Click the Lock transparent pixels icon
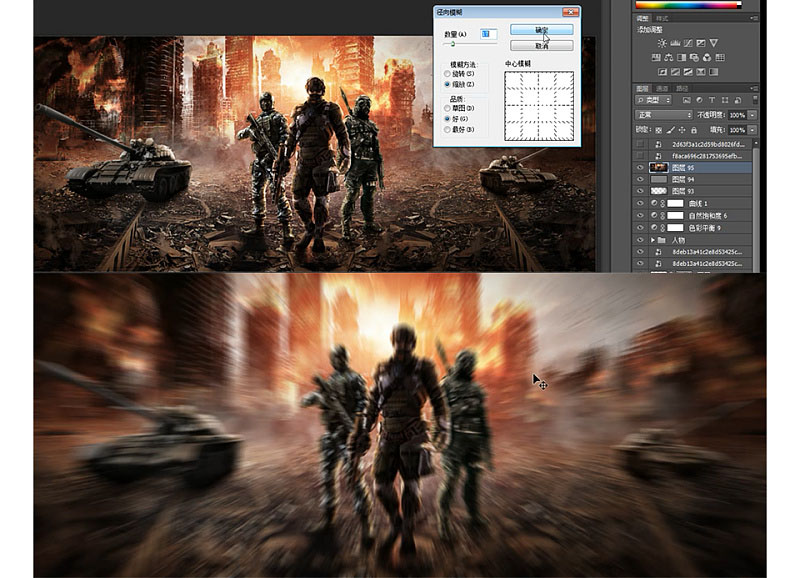 tap(659, 129)
